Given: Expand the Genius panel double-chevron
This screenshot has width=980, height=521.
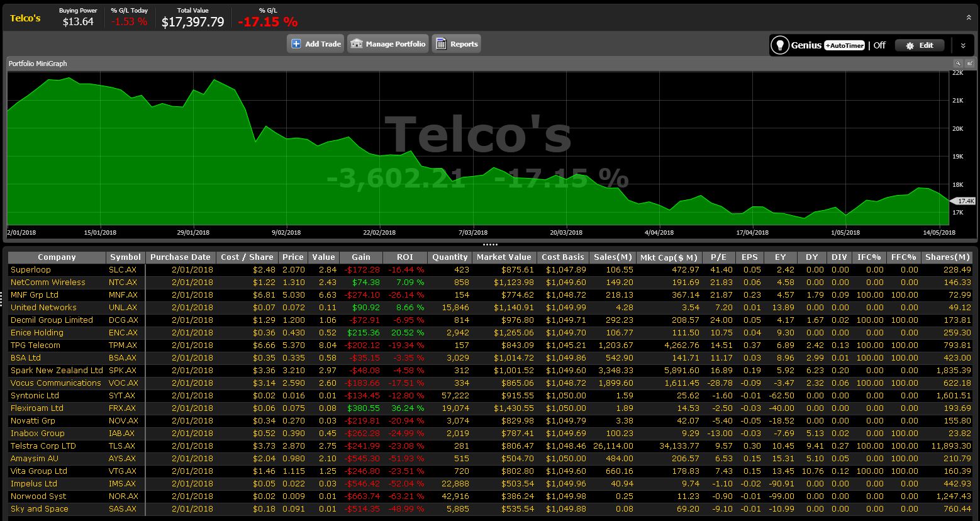Looking at the screenshot, I should 963,45.
